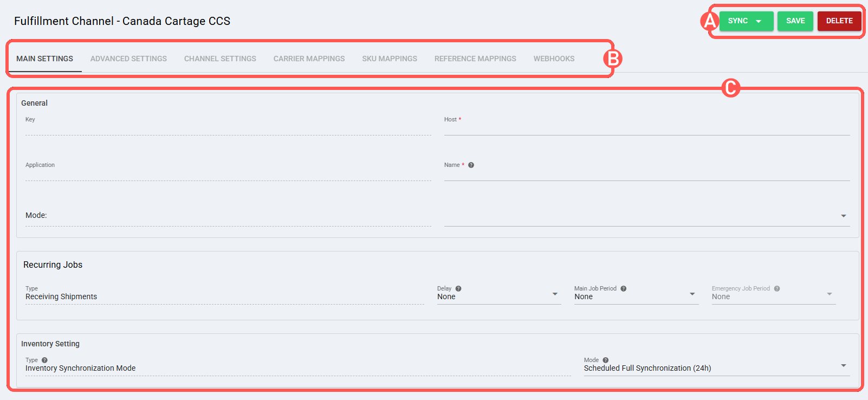868x400 pixels.
Task: Expand the General Mode dropdown
Action: [x=647, y=216]
